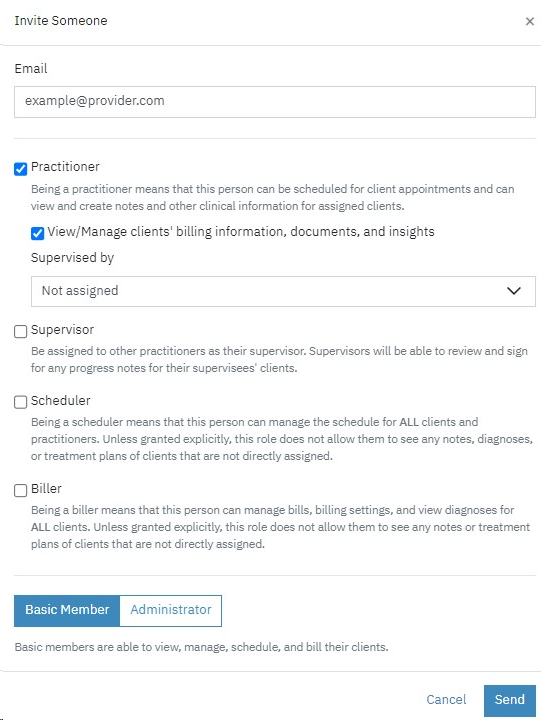The image size is (541, 720).
Task: Click the chevron arrow in Supervised by box
Action: tap(513, 291)
